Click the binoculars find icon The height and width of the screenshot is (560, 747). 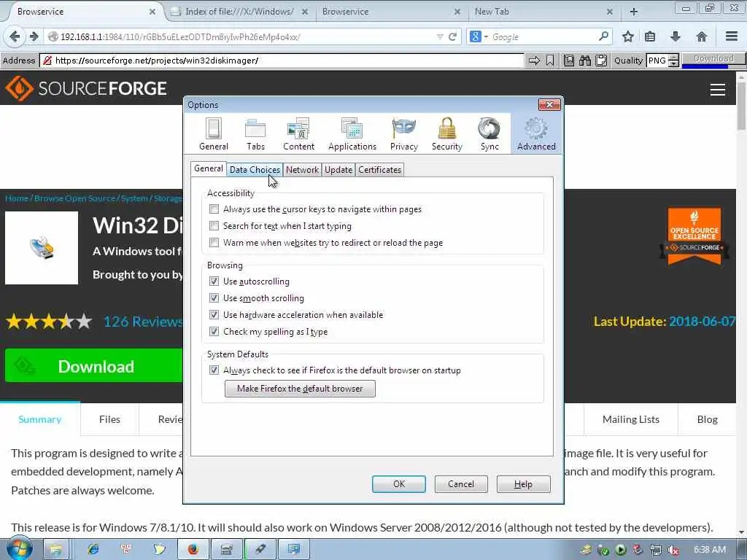pyautogui.click(x=585, y=61)
